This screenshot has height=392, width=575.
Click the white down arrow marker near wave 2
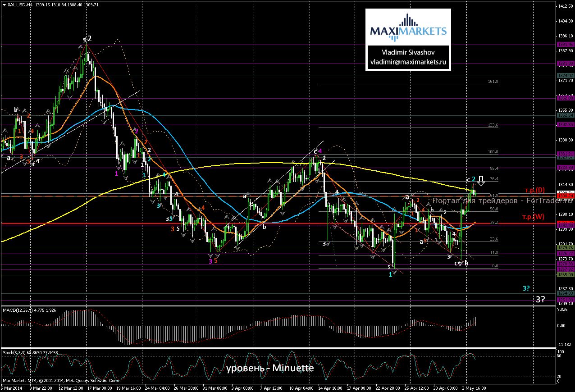pos(481,181)
